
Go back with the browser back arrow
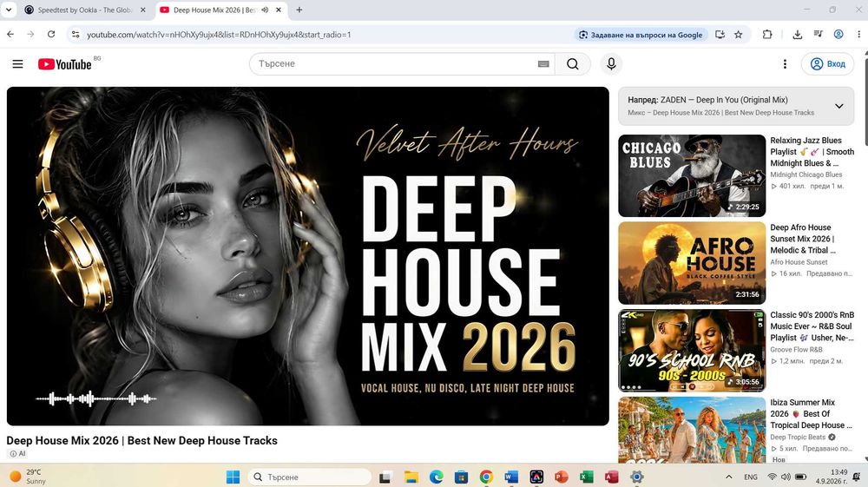[10, 35]
